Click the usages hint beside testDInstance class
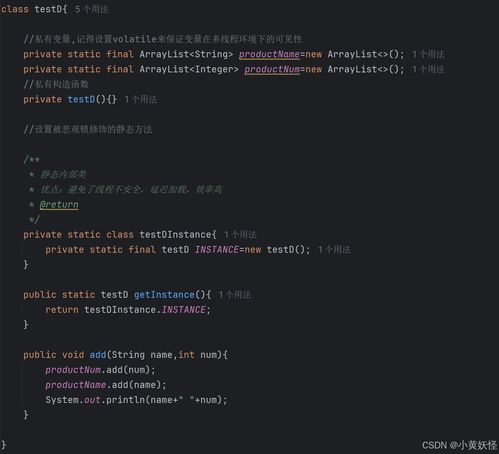The width and height of the screenshot is (499, 454). click(x=240, y=235)
